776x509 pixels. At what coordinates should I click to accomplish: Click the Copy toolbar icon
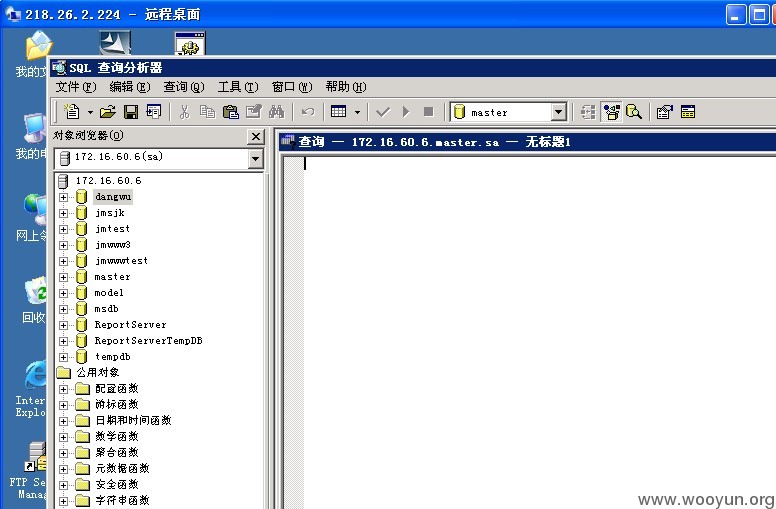[207, 112]
